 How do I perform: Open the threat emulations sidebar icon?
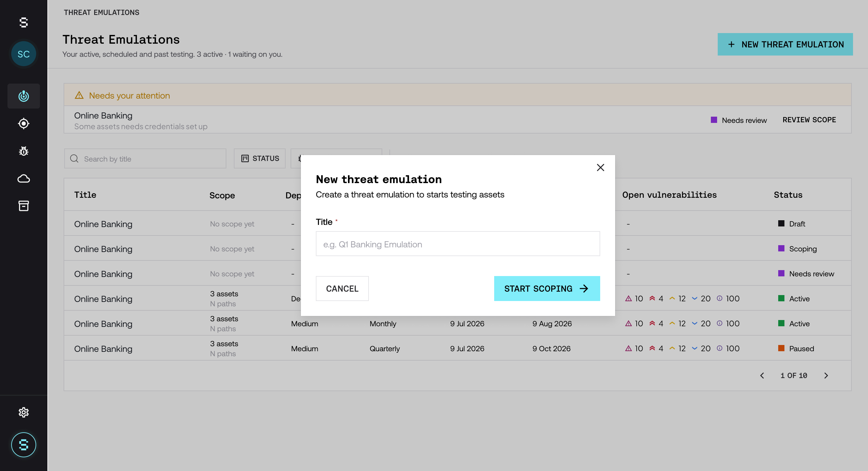(24, 96)
